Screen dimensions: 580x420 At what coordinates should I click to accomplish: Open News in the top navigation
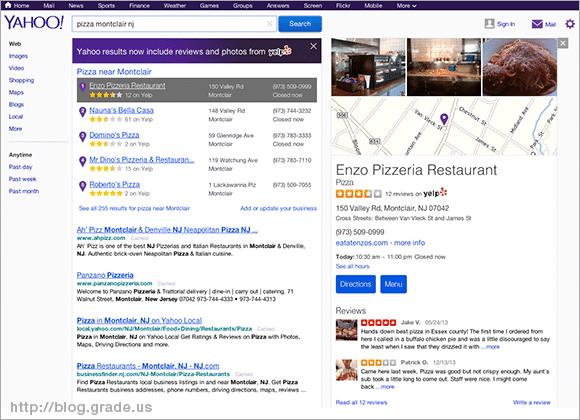tap(76, 6)
